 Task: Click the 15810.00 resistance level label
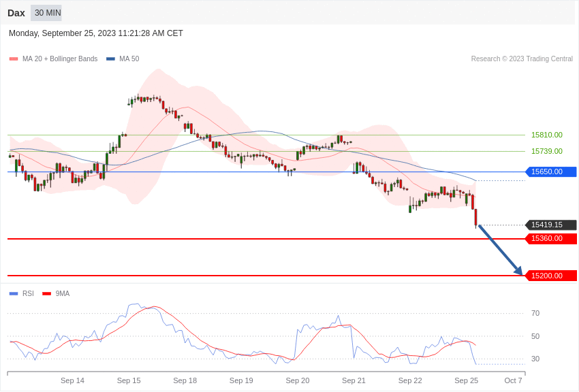coord(547,135)
